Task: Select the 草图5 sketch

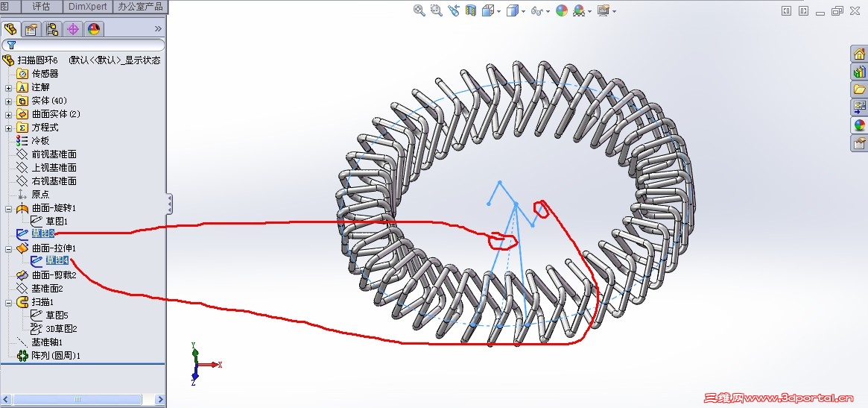Action: [x=57, y=315]
